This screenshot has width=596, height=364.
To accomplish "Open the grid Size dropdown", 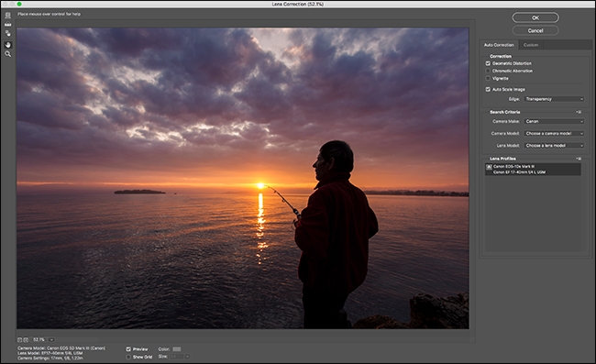I will [x=180, y=357].
